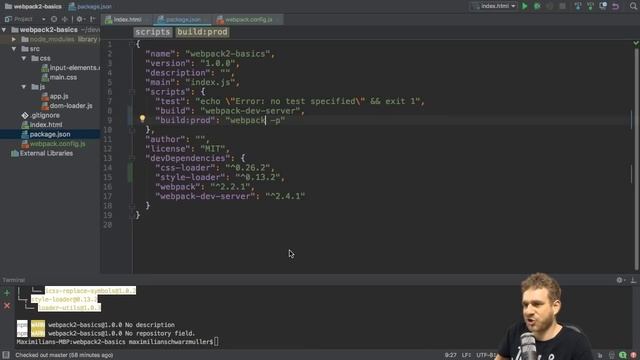The height and width of the screenshot is (360, 640).
Task: Open dom-loader.js in project tree
Action: coord(67,106)
